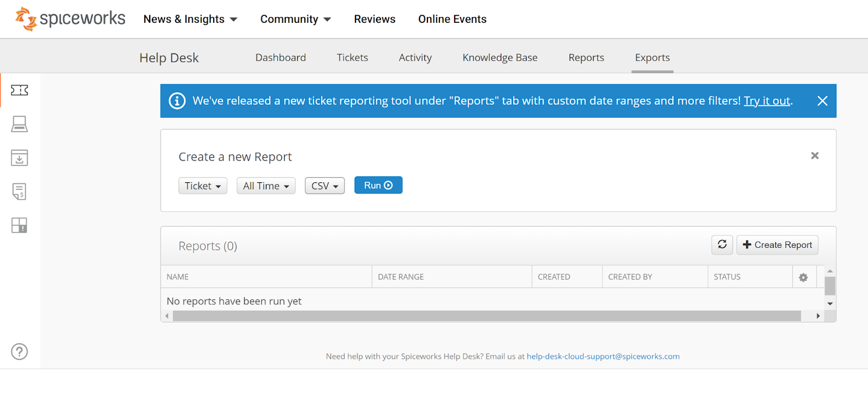Close the Create a new Report panel
Image resolution: width=868 pixels, height=403 pixels.
coord(814,156)
